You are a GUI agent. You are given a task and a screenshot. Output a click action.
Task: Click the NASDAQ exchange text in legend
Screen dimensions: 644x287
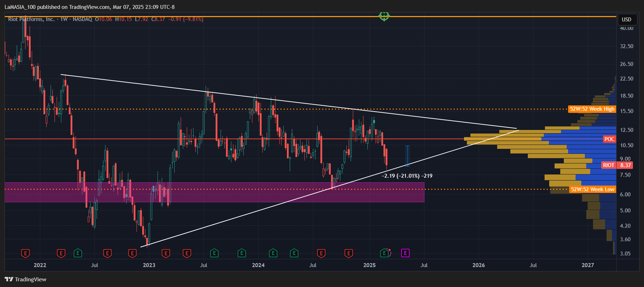82,19
